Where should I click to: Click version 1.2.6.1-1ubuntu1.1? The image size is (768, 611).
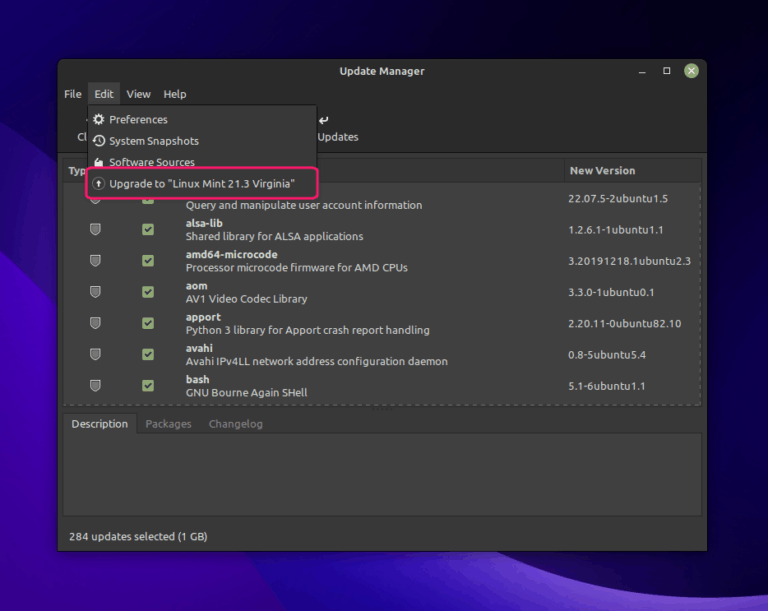pyautogui.click(x=616, y=230)
